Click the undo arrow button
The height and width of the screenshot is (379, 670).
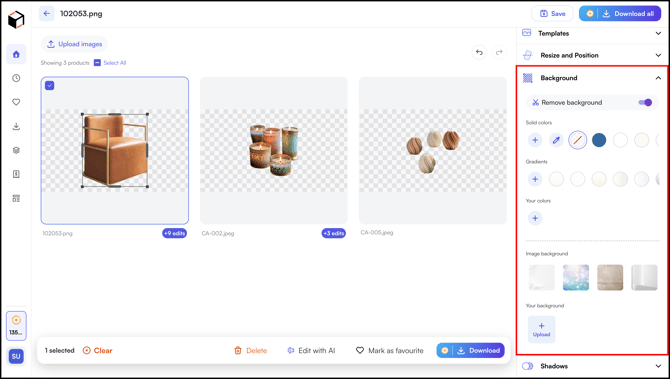tap(479, 53)
